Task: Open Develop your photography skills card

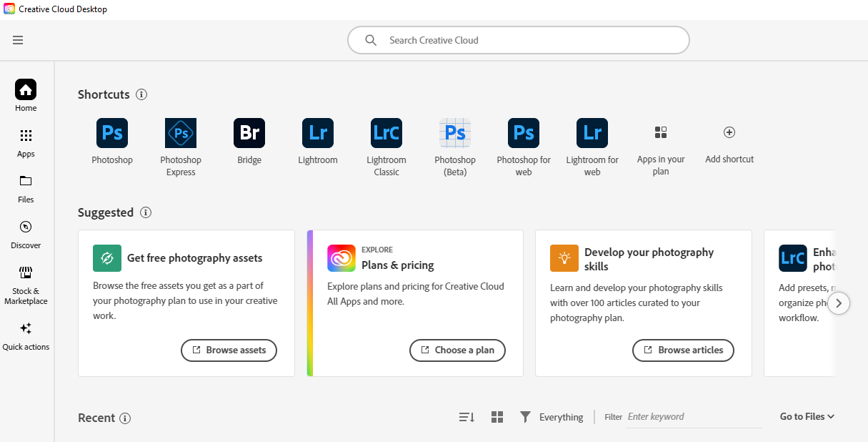Action: point(644,303)
